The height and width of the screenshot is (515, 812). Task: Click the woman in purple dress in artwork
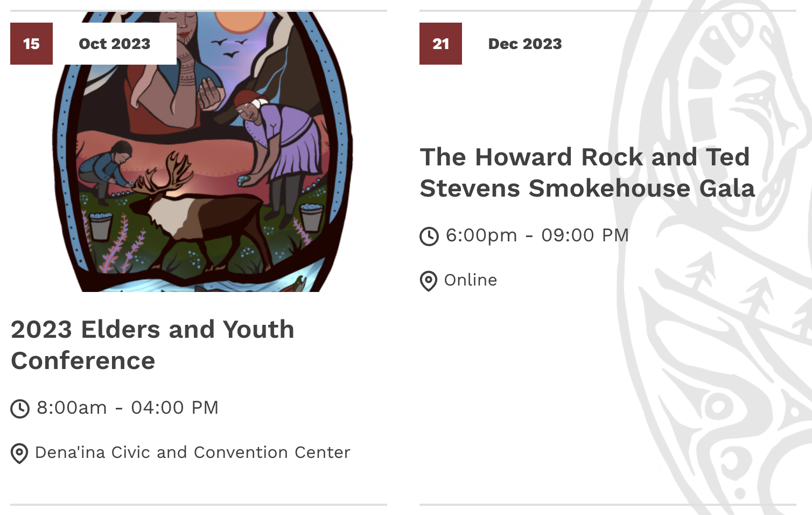pyautogui.click(x=280, y=145)
